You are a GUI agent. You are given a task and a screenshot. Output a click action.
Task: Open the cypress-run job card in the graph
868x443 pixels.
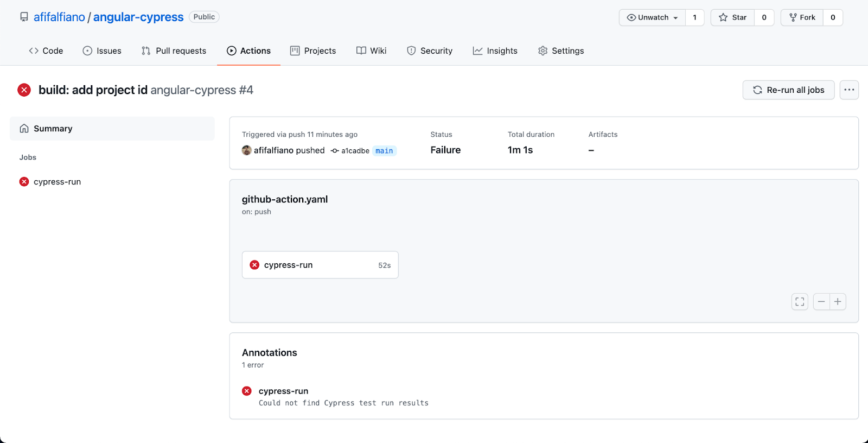320,265
